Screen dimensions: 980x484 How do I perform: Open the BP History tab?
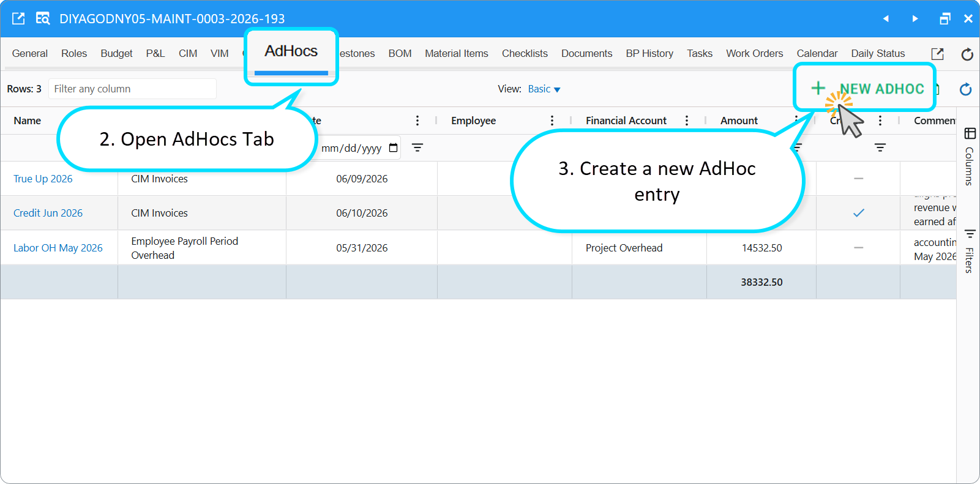coord(649,53)
